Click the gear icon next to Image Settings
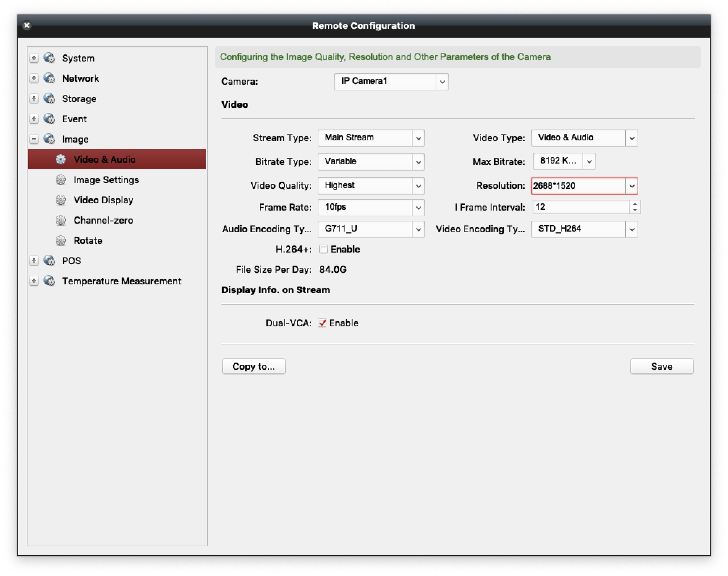 61,180
